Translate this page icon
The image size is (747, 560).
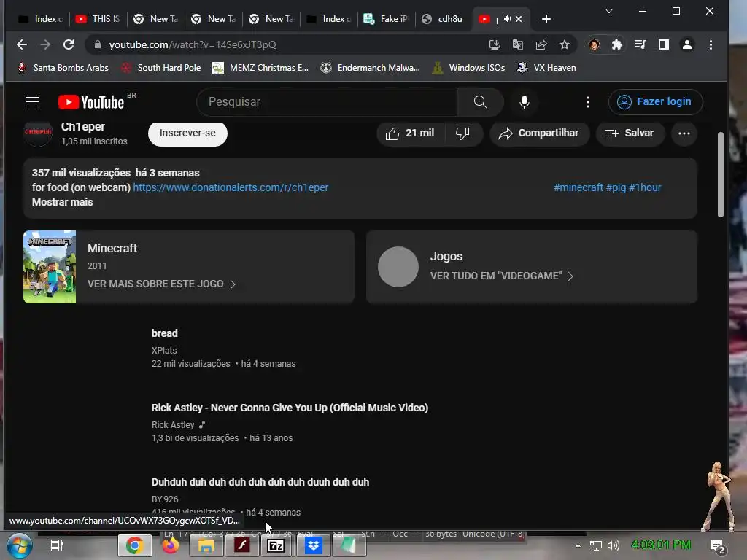point(518,44)
